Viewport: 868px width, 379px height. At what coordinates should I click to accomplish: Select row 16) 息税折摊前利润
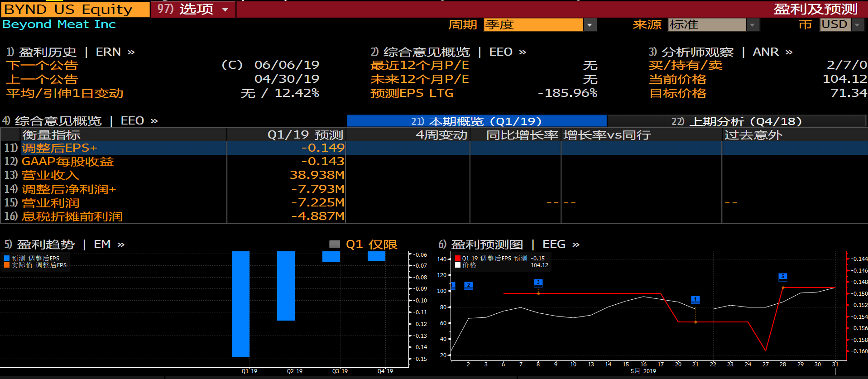[x=434, y=216]
